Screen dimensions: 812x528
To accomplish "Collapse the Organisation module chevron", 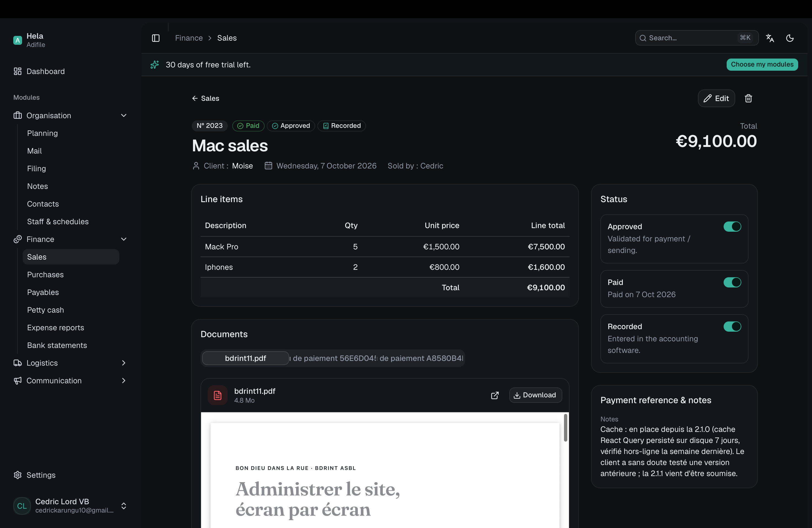I will click(124, 115).
